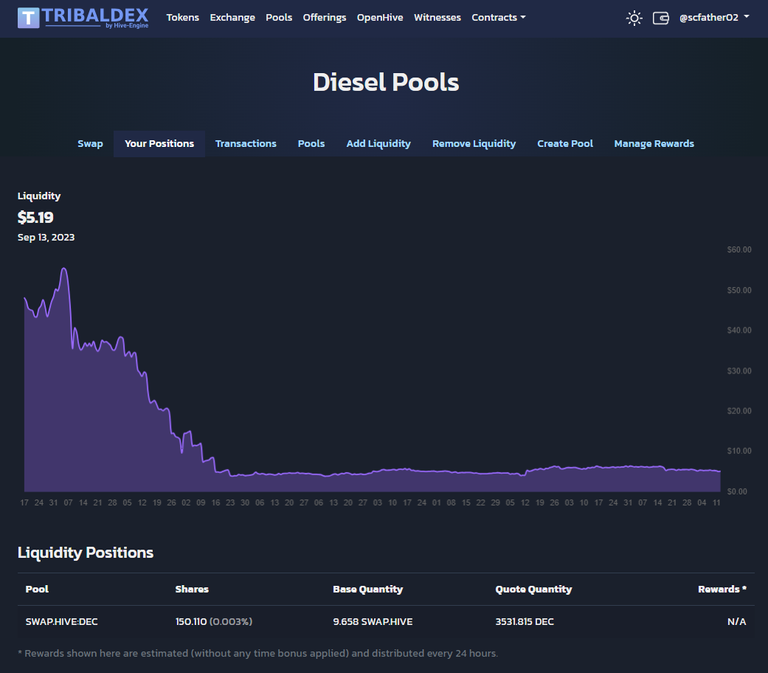The width and height of the screenshot is (768, 673).
Task: Click the Shares column header
Action: pyautogui.click(x=192, y=589)
